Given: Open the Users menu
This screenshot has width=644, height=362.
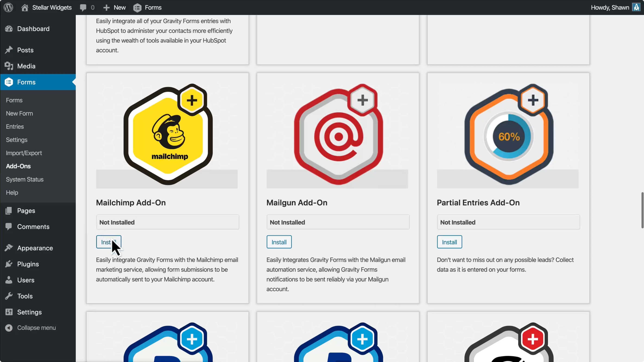Looking at the screenshot, I should [x=26, y=280].
